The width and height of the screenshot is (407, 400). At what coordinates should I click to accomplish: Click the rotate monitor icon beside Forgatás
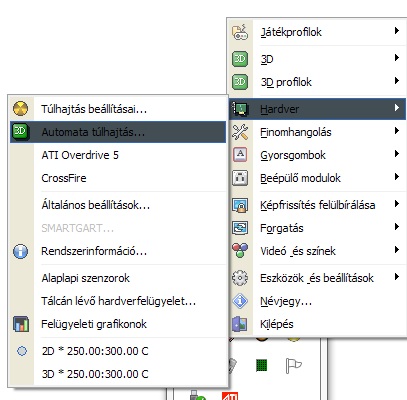240,228
